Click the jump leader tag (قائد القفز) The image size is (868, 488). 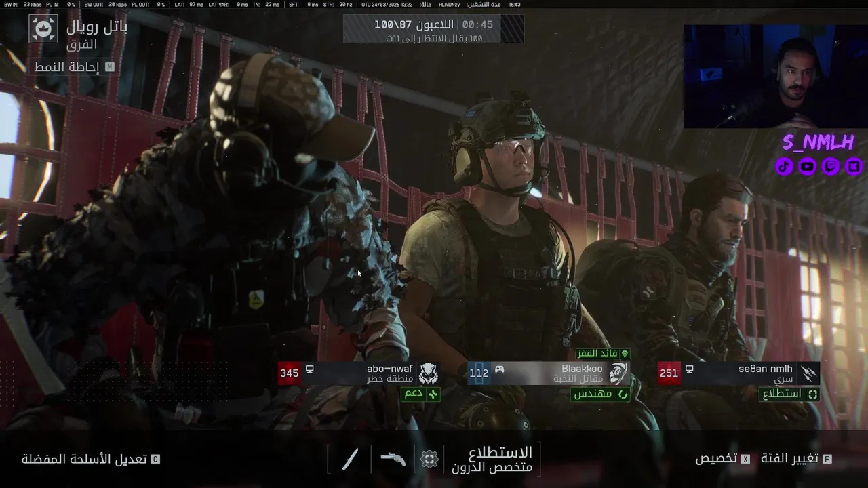click(x=603, y=354)
